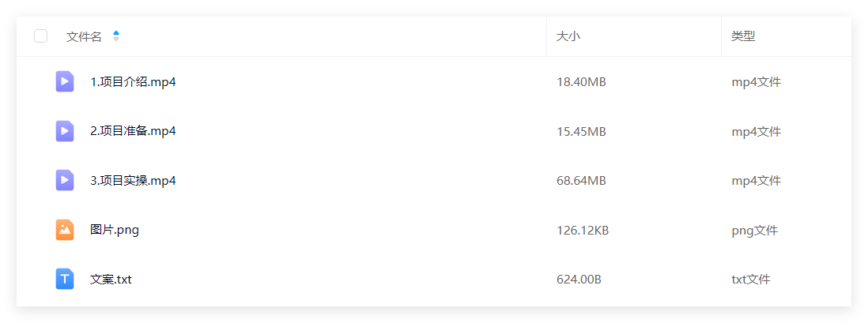Screen dimensions: 868x323
Task: Open the file named 图片.png
Action: (x=115, y=230)
